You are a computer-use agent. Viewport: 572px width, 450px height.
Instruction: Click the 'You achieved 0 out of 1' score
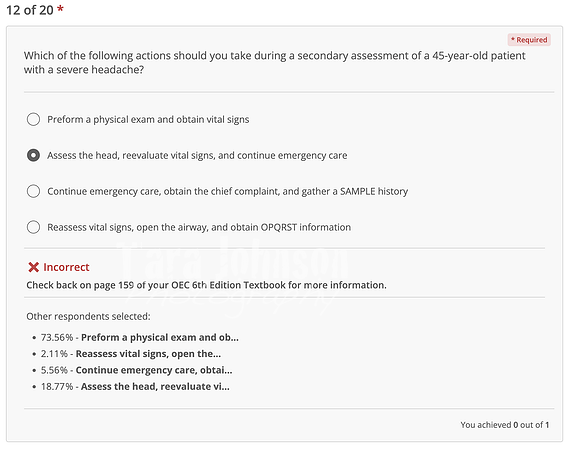(x=505, y=425)
